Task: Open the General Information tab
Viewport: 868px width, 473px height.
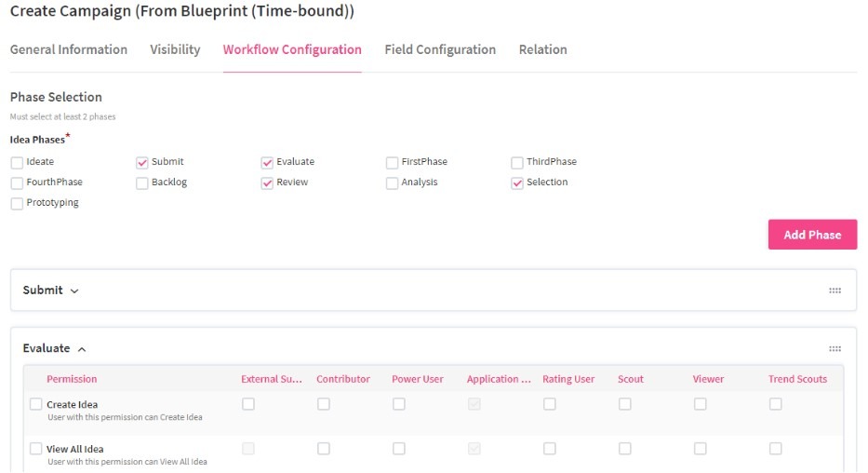Action: (x=68, y=50)
